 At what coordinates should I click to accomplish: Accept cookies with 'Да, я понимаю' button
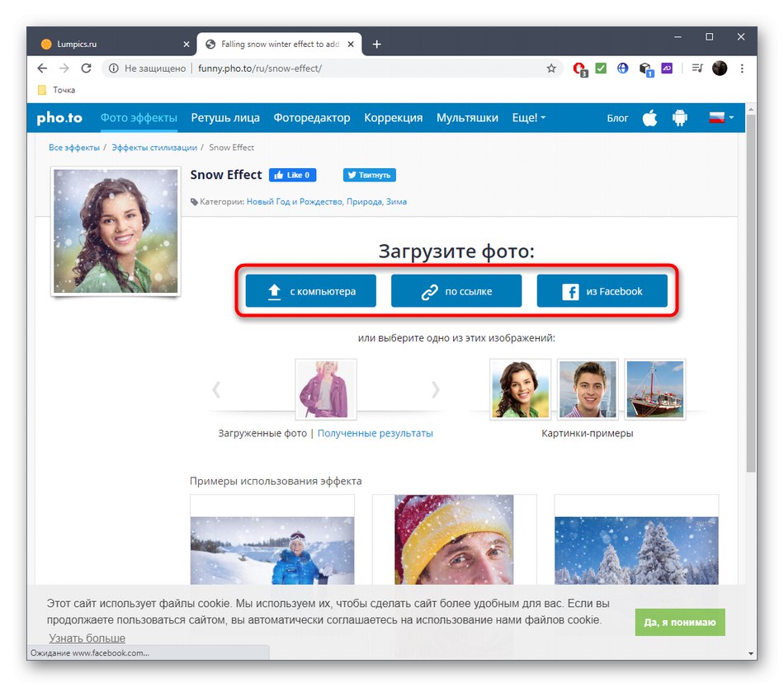coord(680,622)
